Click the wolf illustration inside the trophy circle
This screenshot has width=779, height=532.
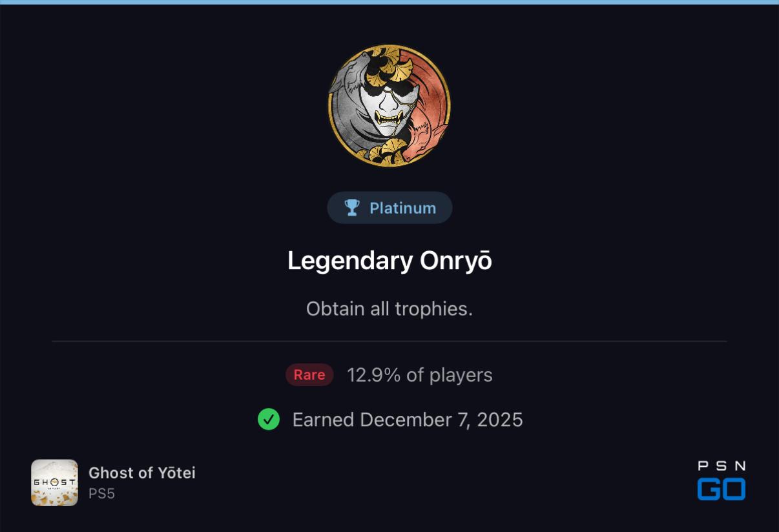coord(354,71)
